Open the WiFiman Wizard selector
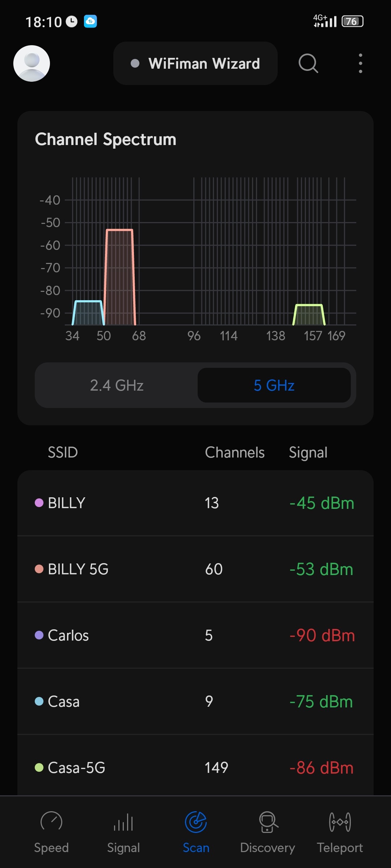 coord(195,63)
